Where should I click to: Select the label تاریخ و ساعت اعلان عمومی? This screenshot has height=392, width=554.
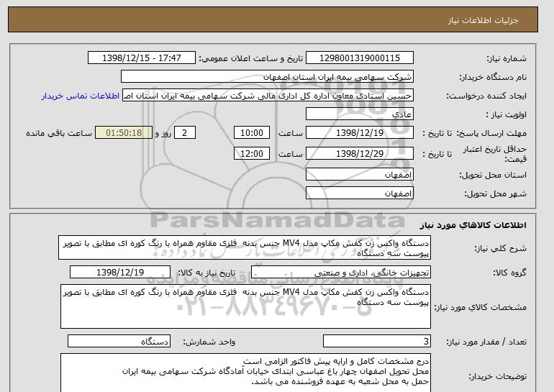(x=251, y=59)
